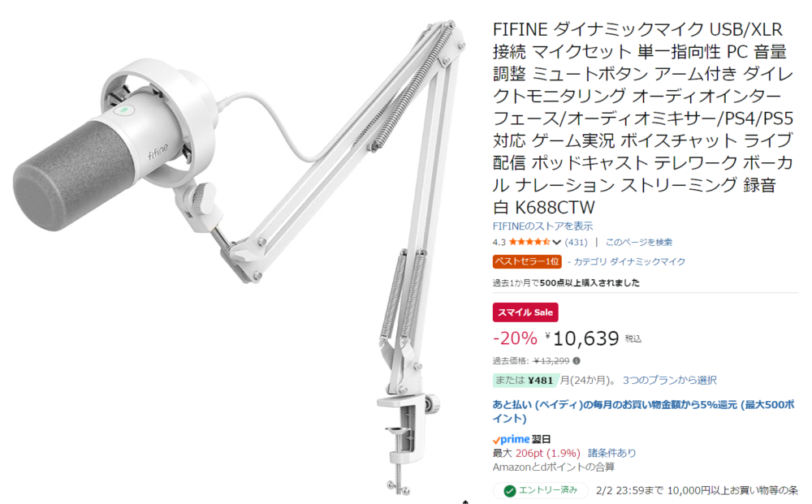Viewport: 812px width, 504px height.
Task: Click the green mute button on the microphone
Action: 123,110
